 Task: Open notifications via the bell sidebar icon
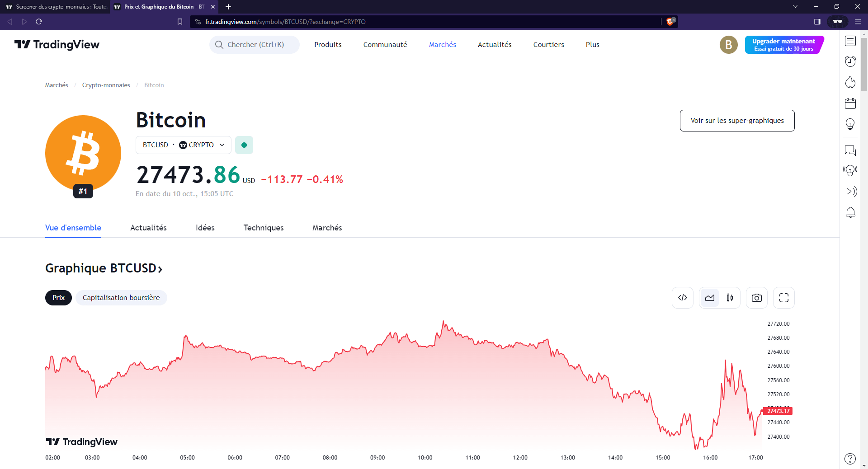click(x=850, y=212)
